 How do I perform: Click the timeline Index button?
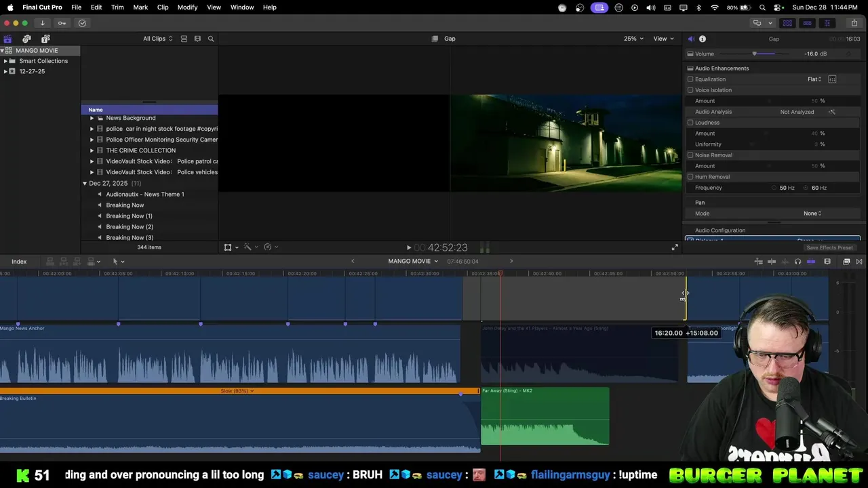coord(19,262)
